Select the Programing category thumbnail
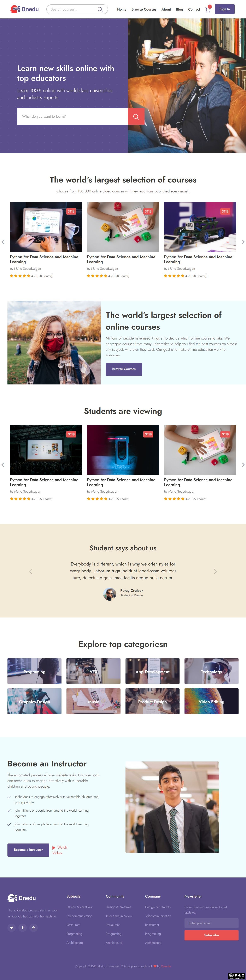 (x=34, y=672)
